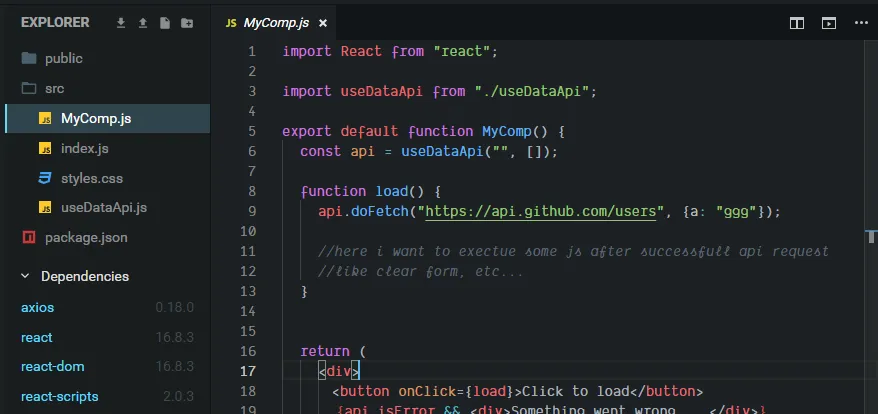Click the useDataApi import path string
The image size is (878, 414).
pos(532,91)
